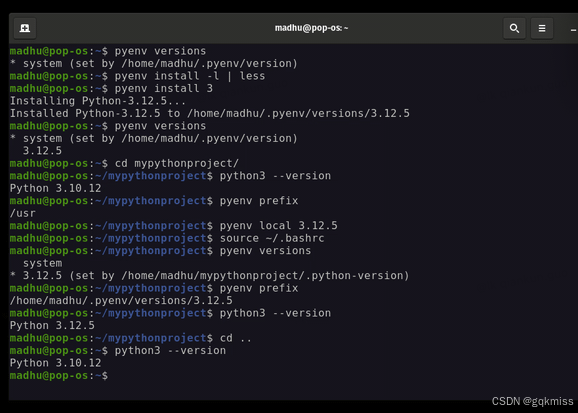This screenshot has height=413, width=578.
Task: Click the "pyenv local 3.12.5" command
Action: 278,225
